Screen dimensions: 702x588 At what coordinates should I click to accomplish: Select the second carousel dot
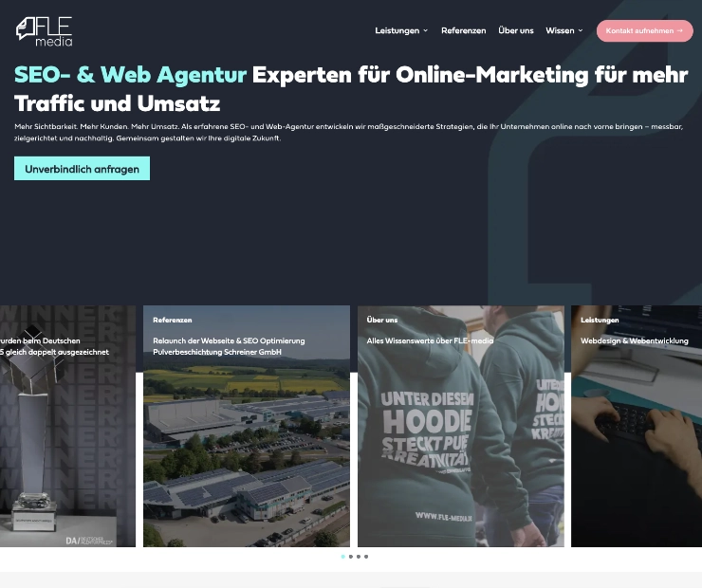click(x=351, y=557)
